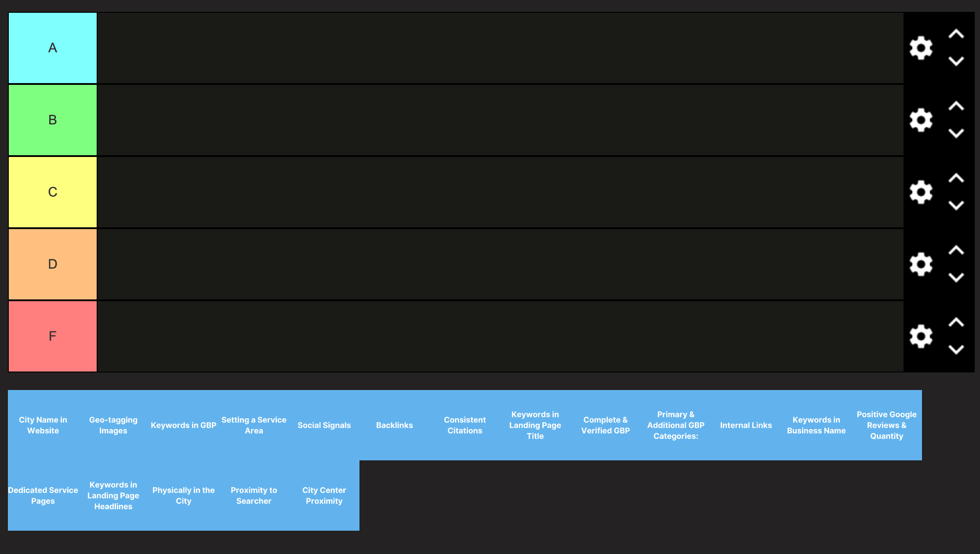Click the red F tier label
The height and width of the screenshot is (554, 980).
tap(53, 336)
